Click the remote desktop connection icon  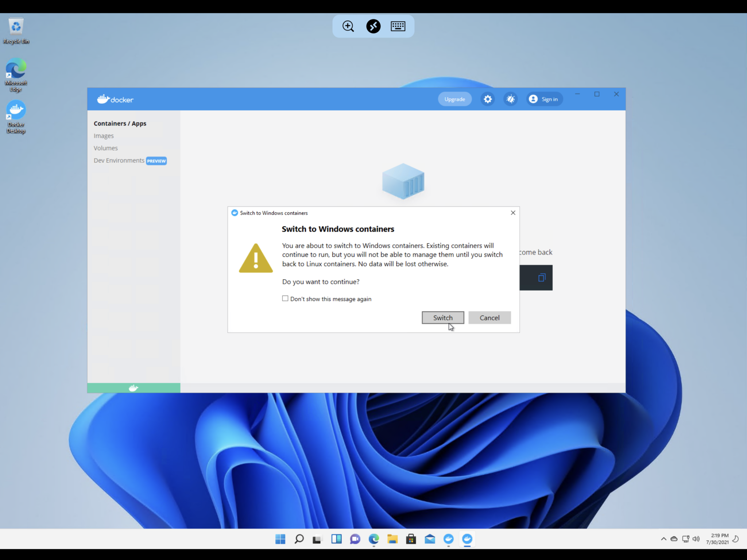click(373, 26)
